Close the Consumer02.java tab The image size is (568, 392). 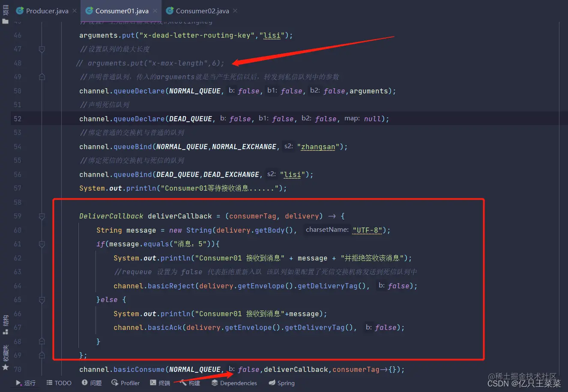235,11
